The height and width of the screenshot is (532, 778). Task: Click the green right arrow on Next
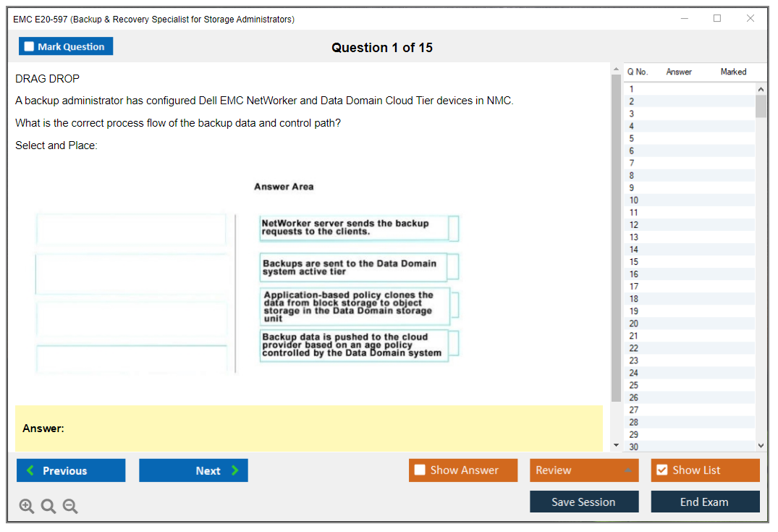point(235,470)
